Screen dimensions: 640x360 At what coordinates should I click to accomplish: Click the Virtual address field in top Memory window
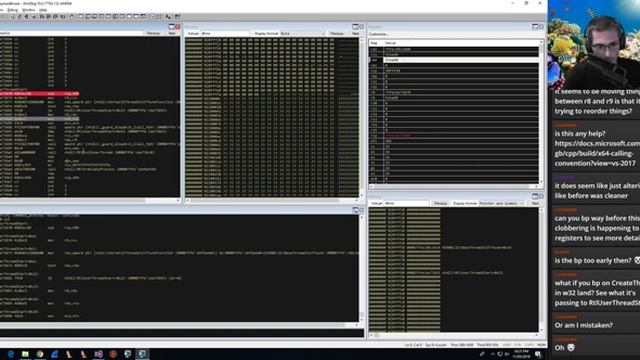[x=224, y=33]
